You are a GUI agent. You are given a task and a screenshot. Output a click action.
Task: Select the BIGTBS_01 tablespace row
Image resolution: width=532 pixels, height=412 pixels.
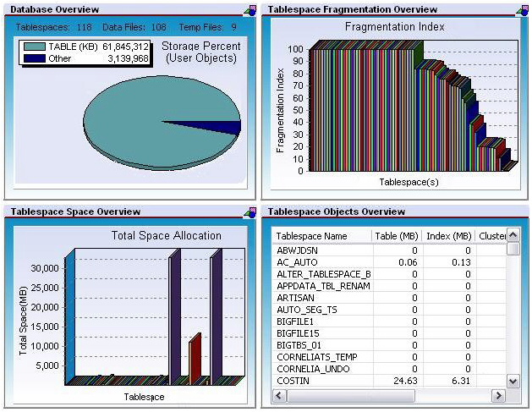pos(390,345)
